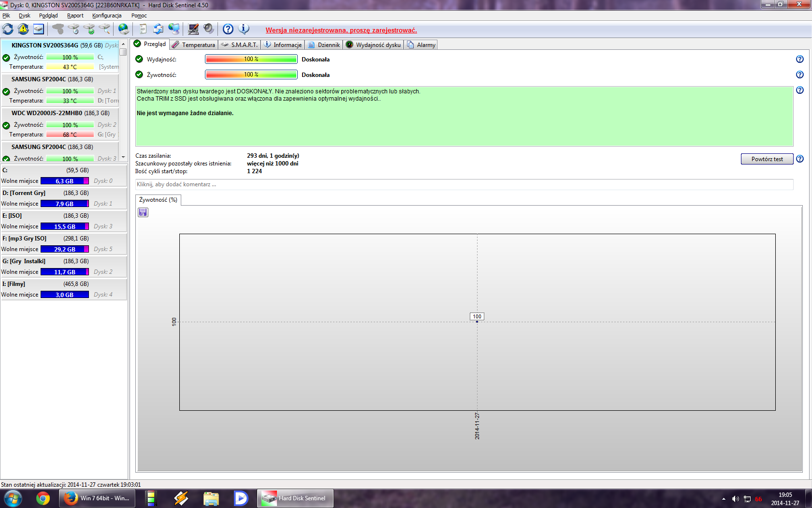
Task: Open the file explorer folder on taskbar
Action: tap(211, 498)
